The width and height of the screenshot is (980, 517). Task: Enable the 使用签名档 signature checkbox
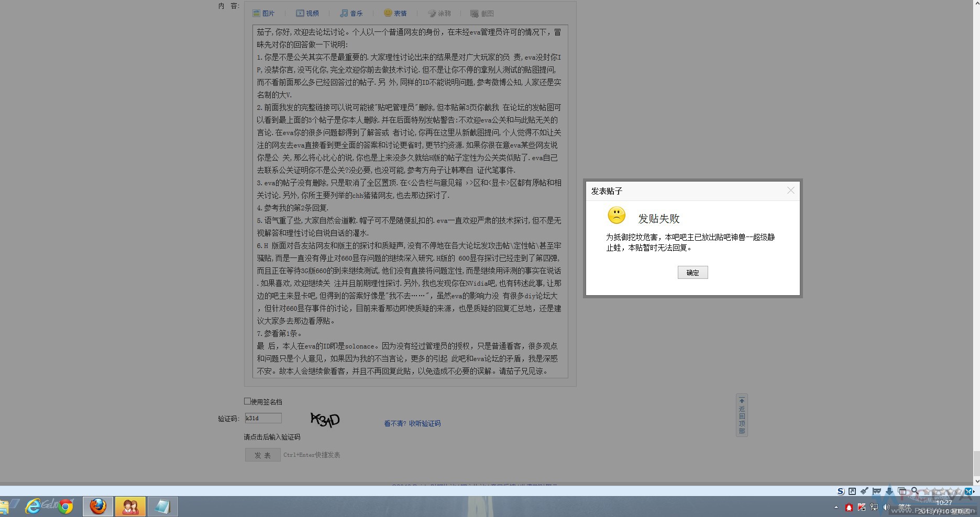[x=247, y=401]
